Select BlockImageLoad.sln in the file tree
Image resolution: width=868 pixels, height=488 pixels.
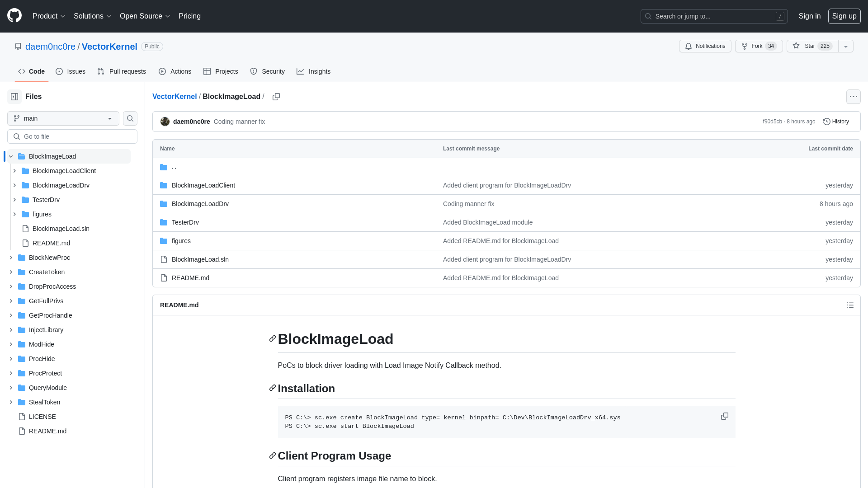pos(61,229)
